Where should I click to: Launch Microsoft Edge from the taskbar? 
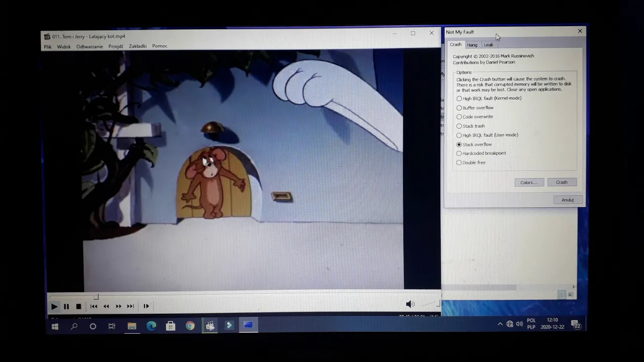click(151, 326)
